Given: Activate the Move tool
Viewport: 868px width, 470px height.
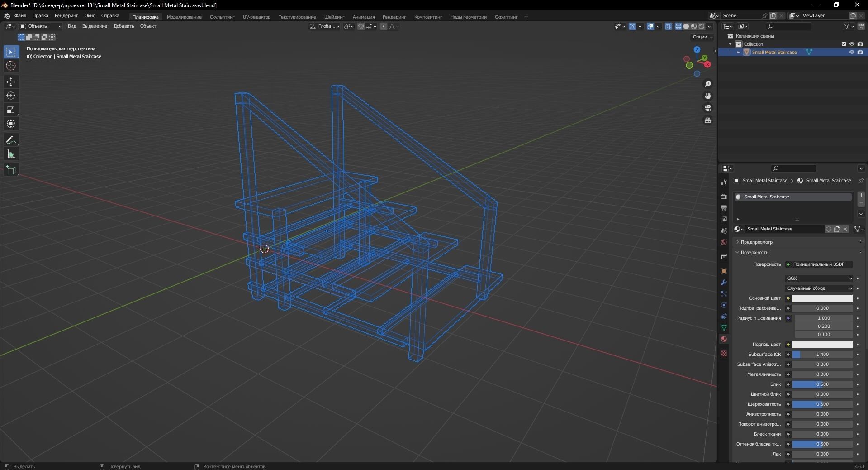Looking at the screenshot, I should pos(11,82).
